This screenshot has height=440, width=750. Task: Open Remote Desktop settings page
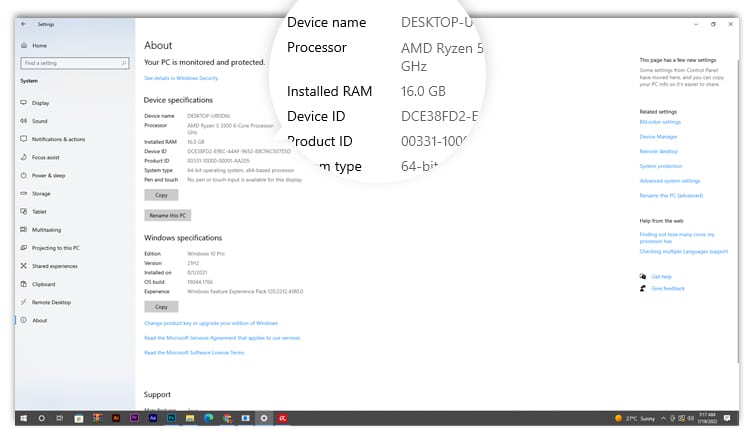tap(51, 302)
